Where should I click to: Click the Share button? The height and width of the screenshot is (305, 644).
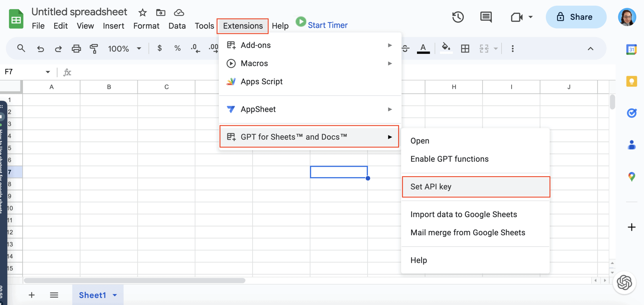576,17
